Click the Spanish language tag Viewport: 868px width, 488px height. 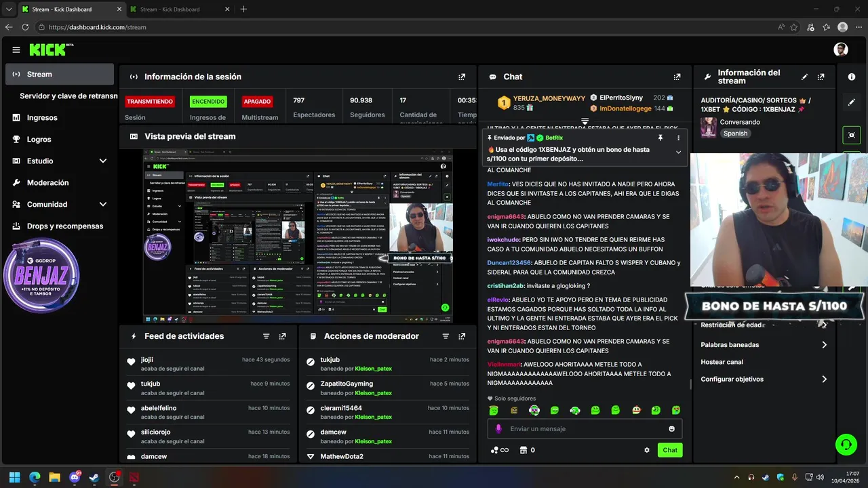[735, 134]
